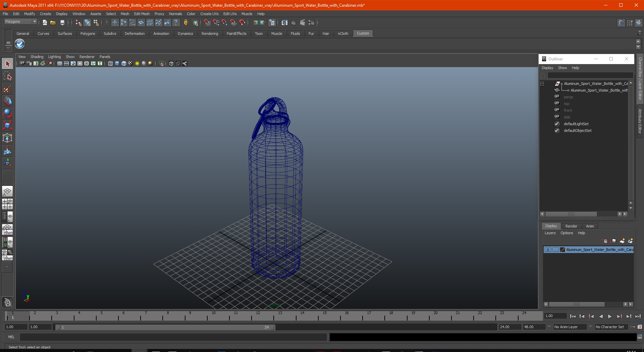Toggle layer visibility V box
Image resolution: width=644 pixels, height=352 pixels.
[548, 250]
